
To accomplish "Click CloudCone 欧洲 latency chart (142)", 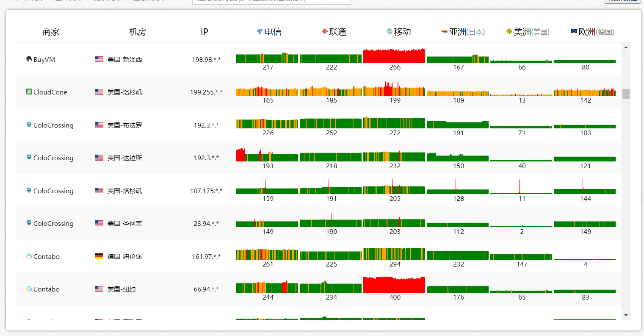I will tap(585, 92).
